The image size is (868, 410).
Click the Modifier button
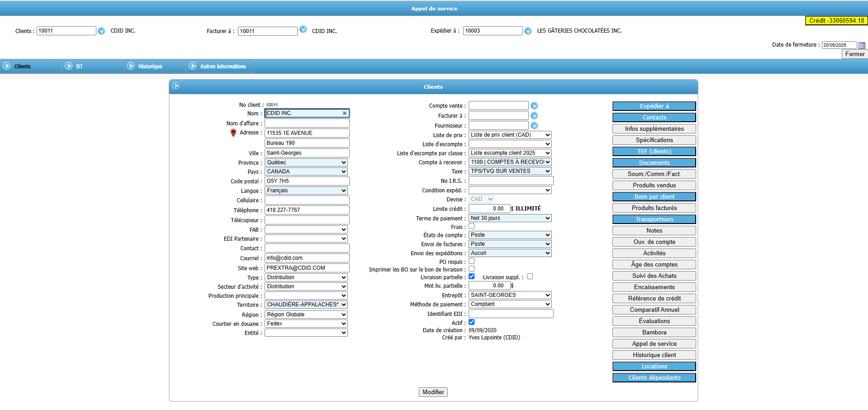point(433,392)
